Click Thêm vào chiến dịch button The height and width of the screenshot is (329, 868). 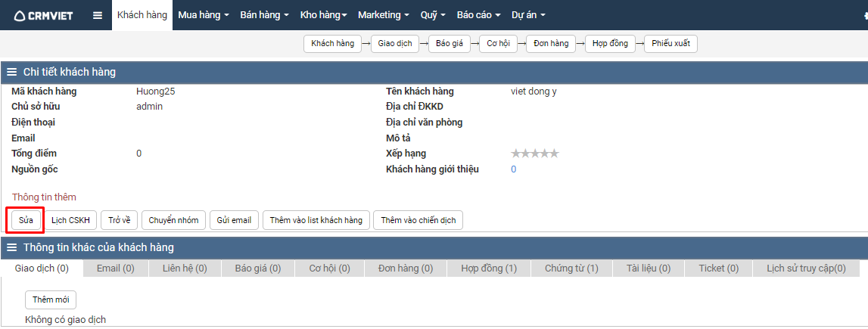[x=418, y=220]
